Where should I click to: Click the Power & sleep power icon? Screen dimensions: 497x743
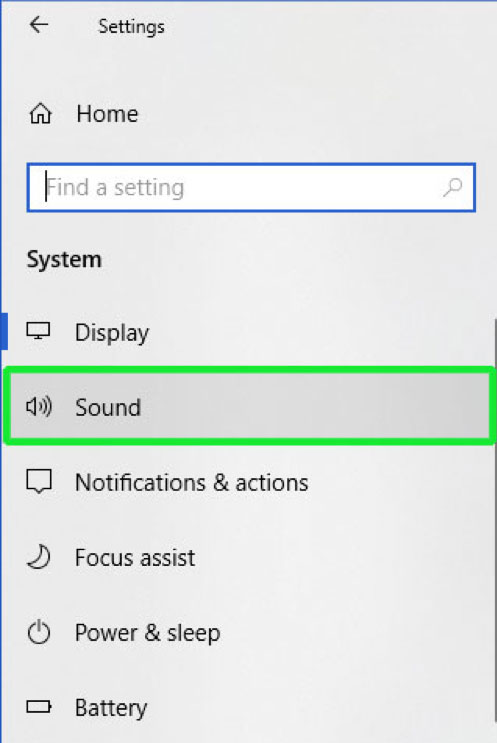coord(39,632)
